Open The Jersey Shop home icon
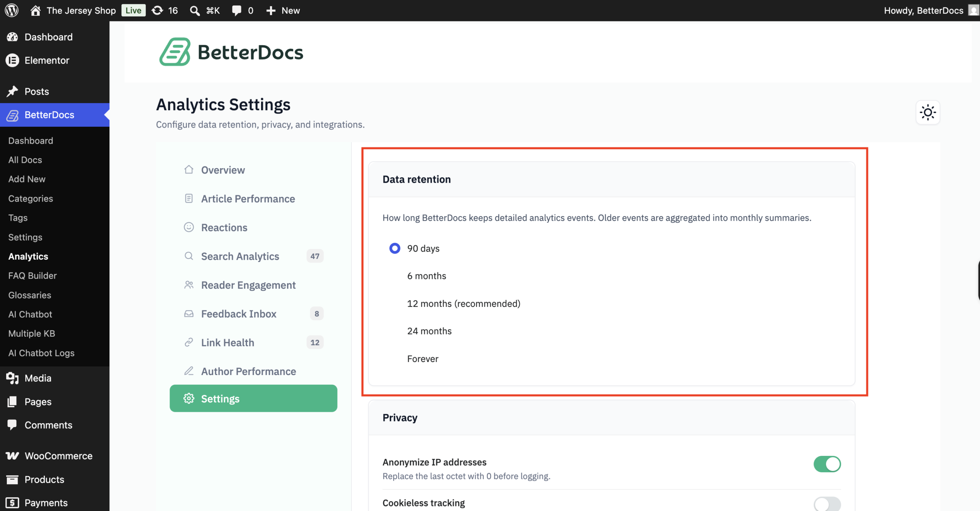Screen dimensions: 980x511 click(x=35, y=10)
